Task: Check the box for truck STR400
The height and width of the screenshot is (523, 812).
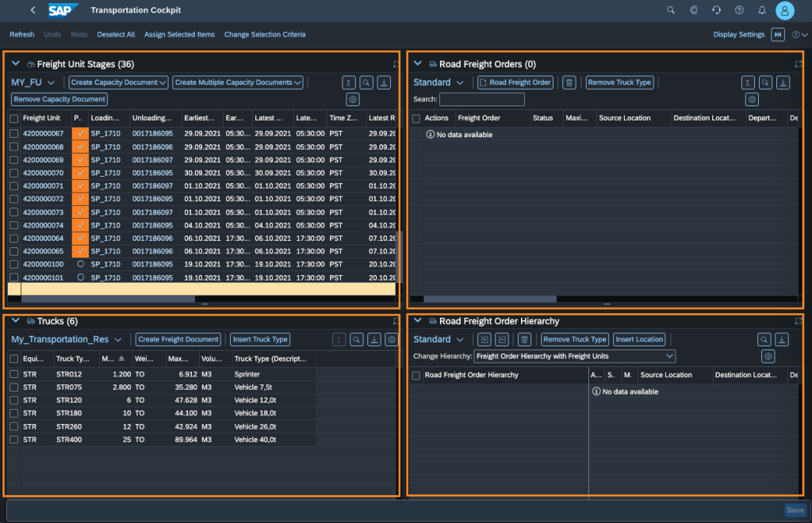Action: point(14,440)
